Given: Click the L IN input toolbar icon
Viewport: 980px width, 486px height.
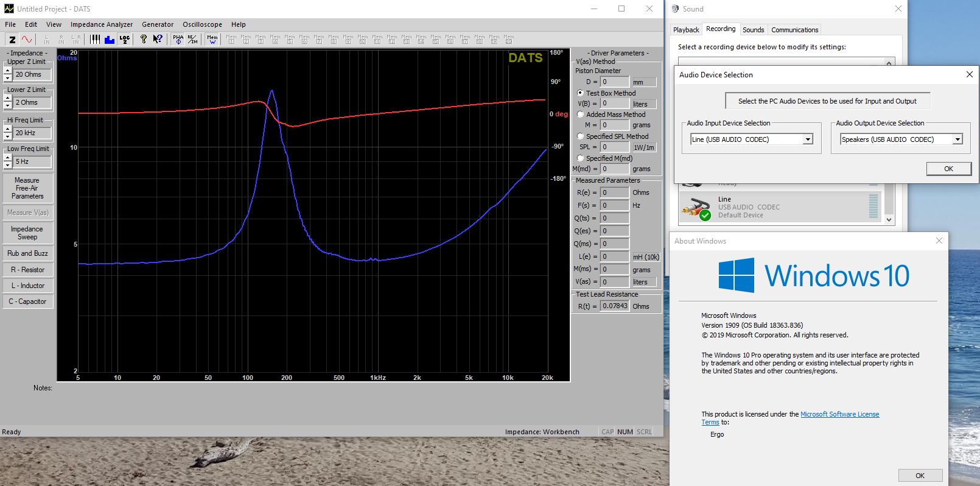Looking at the screenshot, I should click(x=47, y=40).
